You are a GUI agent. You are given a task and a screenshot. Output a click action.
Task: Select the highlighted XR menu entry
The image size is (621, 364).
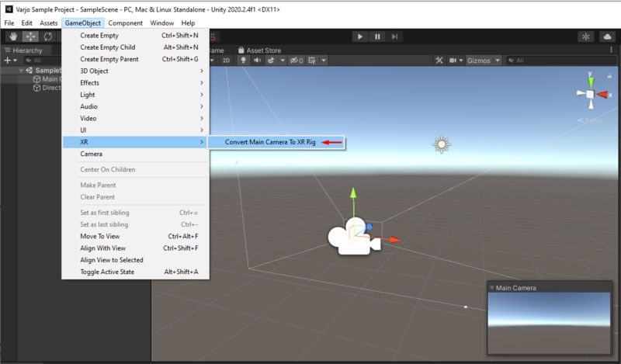tap(135, 142)
